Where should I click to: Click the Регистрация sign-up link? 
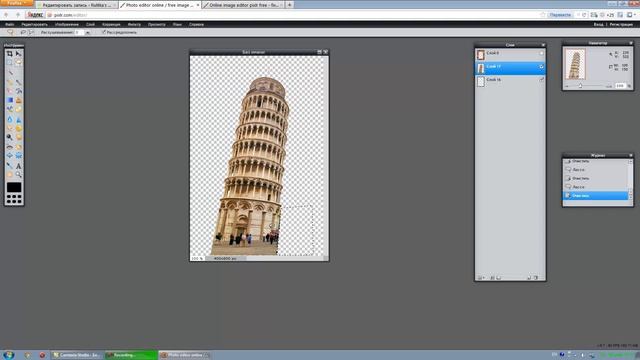click(x=621, y=24)
